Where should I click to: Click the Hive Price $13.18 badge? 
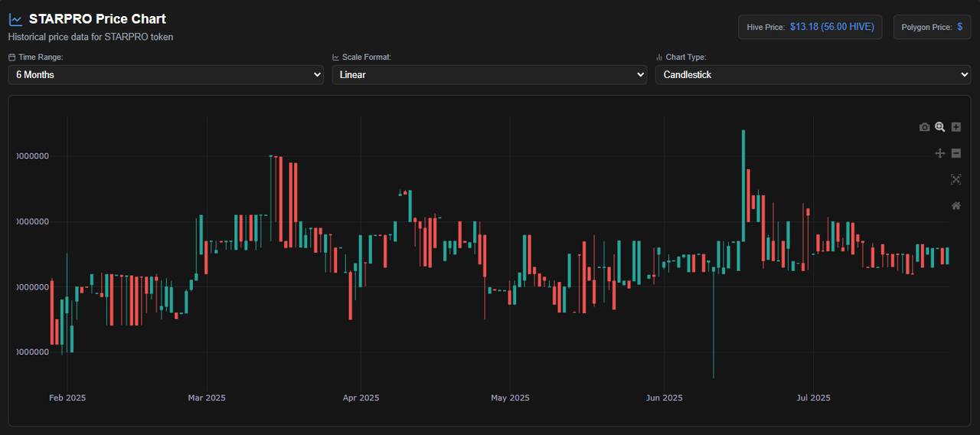(810, 27)
